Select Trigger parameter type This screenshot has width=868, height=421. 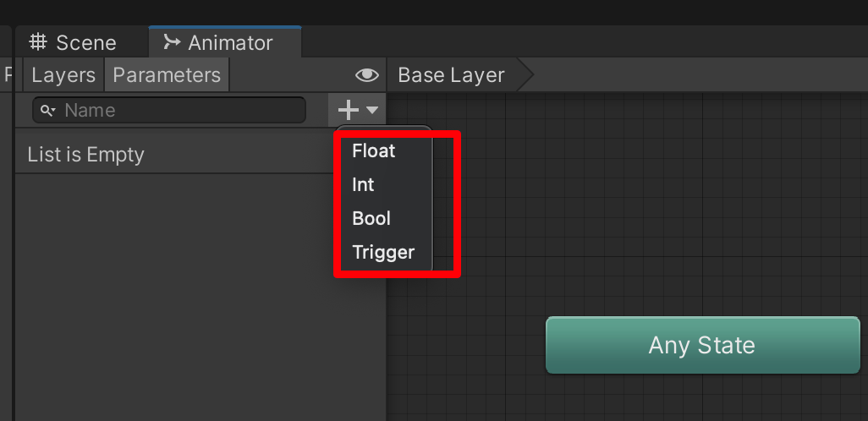click(383, 252)
